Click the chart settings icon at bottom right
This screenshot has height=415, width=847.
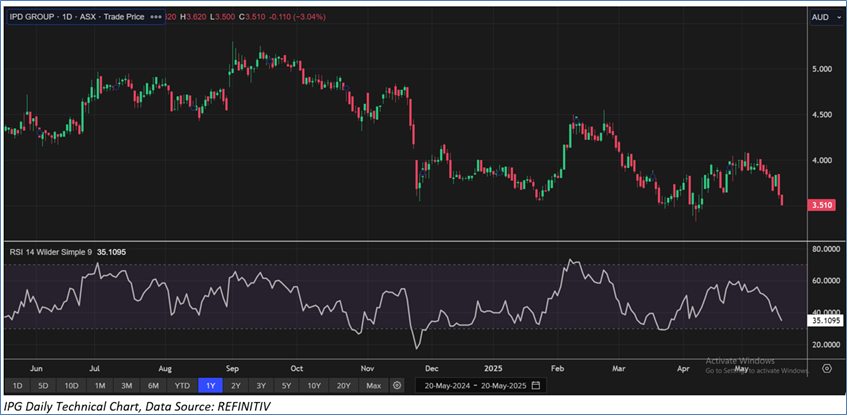(x=825, y=368)
